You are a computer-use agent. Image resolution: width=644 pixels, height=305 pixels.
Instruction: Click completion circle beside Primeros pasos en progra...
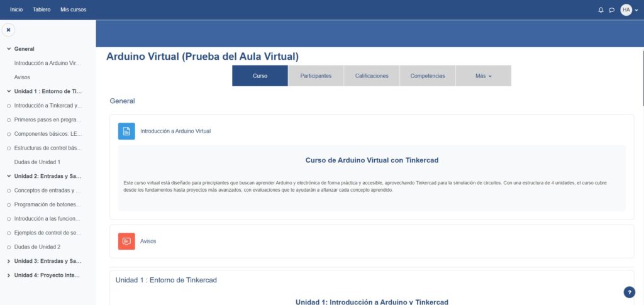point(9,120)
